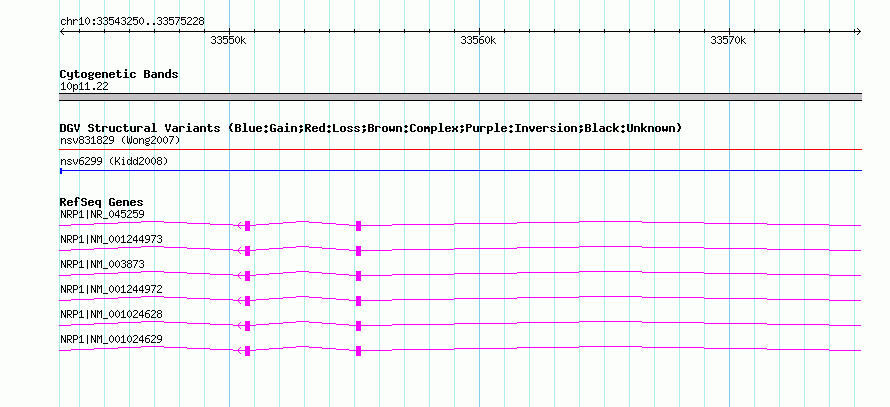The height and width of the screenshot is (407, 890).
Task: Click the gray 10p11.22 cytogenetic band bar
Action: 460,97
